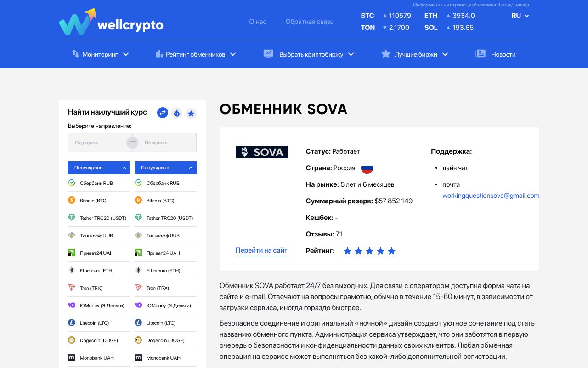Show favorites using the star icon
This screenshot has height=368, width=588.
pos(191,113)
